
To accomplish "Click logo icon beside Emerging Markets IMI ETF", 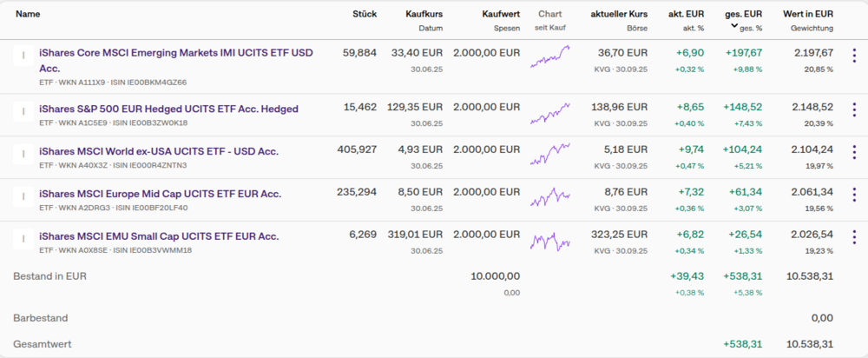I will tap(23, 57).
